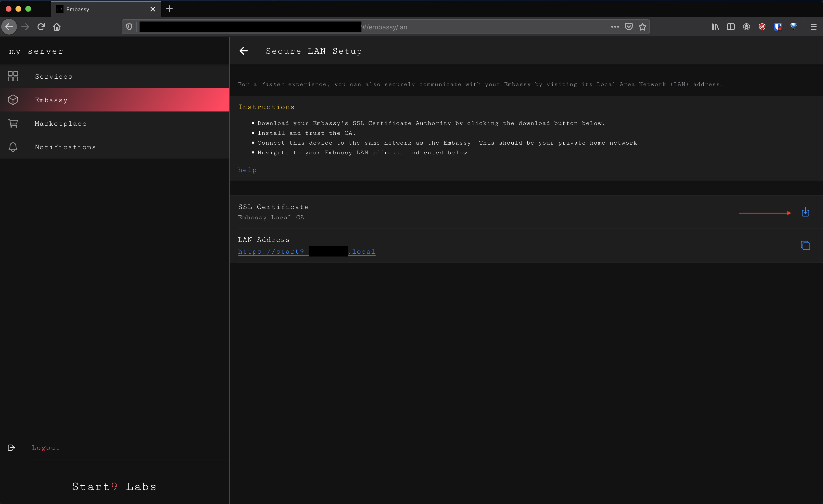This screenshot has height=504, width=823.
Task: Go back from Secure LAN Setup
Action: tap(243, 51)
